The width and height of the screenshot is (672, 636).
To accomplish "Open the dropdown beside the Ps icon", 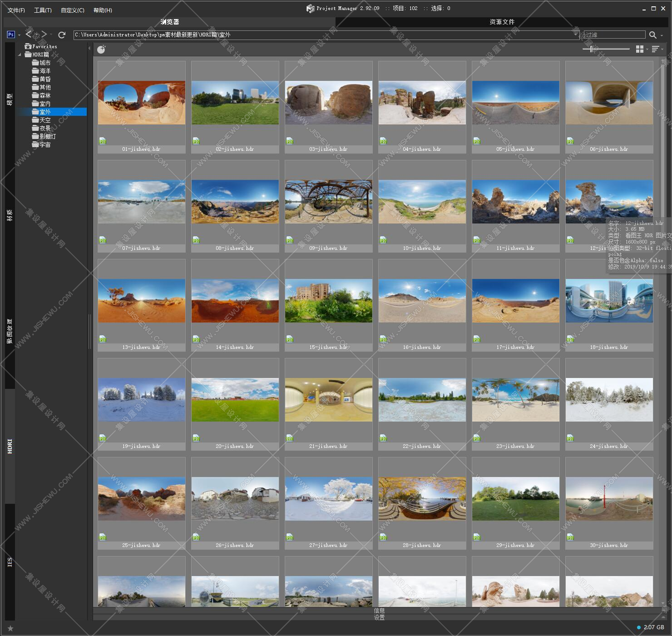I will [x=19, y=35].
